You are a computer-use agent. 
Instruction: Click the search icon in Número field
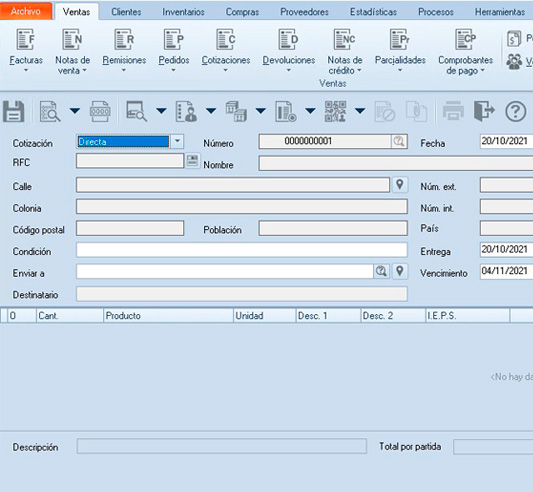tap(399, 141)
